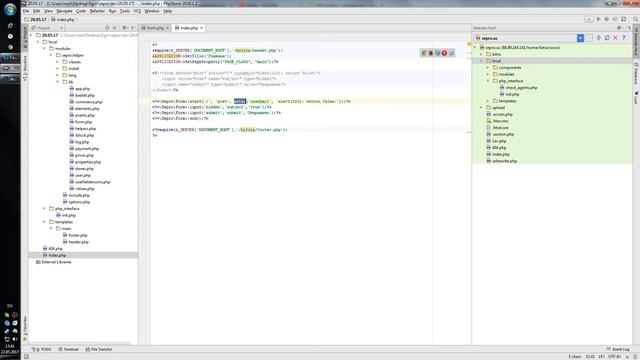
Task: Open the Window menu
Action: point(152,11)
